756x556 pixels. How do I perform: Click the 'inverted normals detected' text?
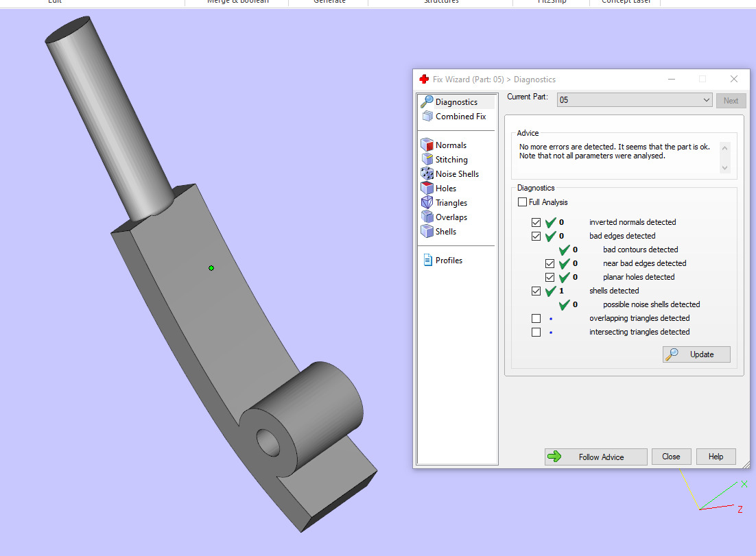[633, 222]
